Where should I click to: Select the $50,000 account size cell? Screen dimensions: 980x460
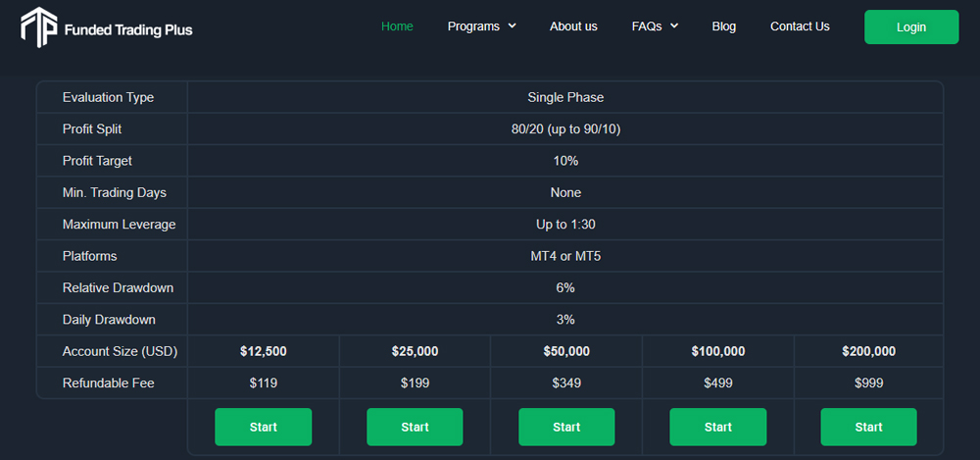tap(565, 351)
